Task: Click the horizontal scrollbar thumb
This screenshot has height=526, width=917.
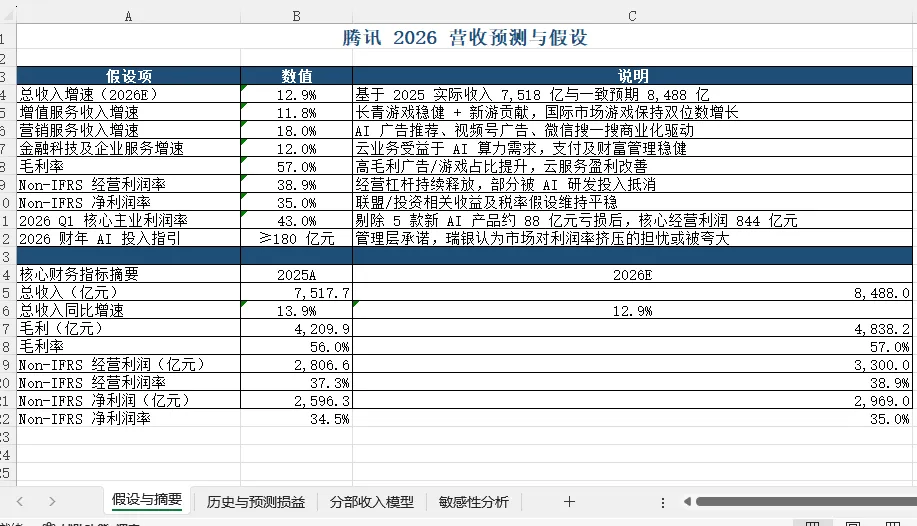Action: (806, 501)
